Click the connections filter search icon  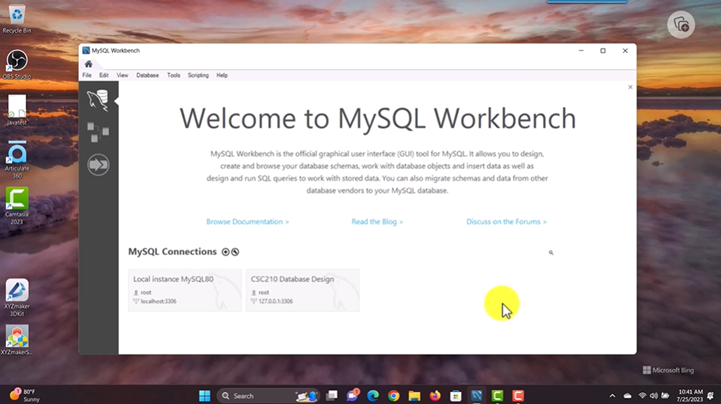coord(551,252)
